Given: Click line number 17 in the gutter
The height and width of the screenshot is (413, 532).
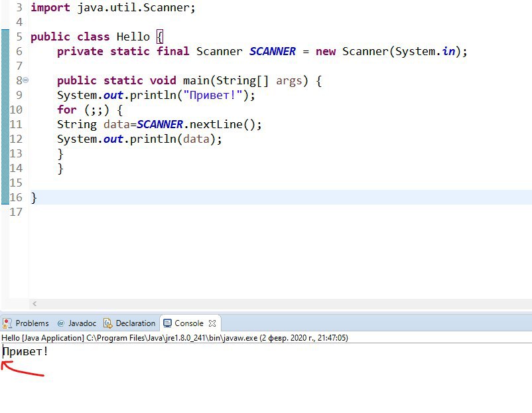Looking at the screenshot, I should pyautogui.click(x=16, y=212).
